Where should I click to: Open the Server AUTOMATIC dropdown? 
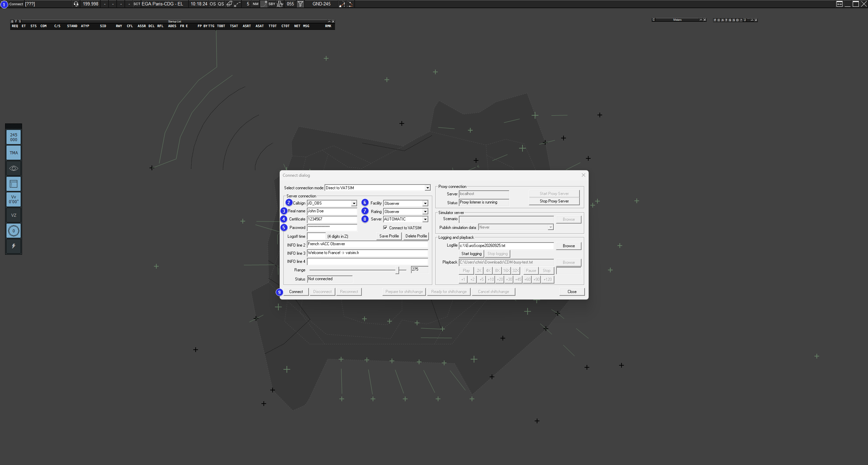pyautogui.click(x=425, y=219)
